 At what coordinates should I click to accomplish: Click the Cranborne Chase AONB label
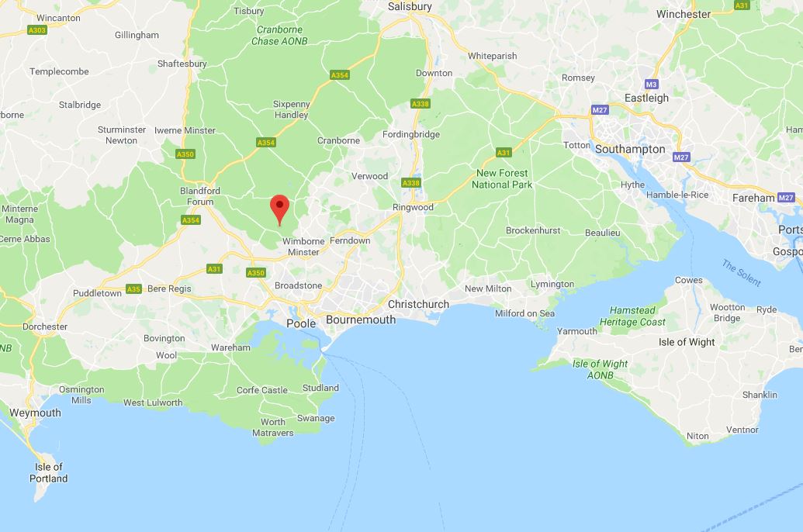(x=279, y=36)
